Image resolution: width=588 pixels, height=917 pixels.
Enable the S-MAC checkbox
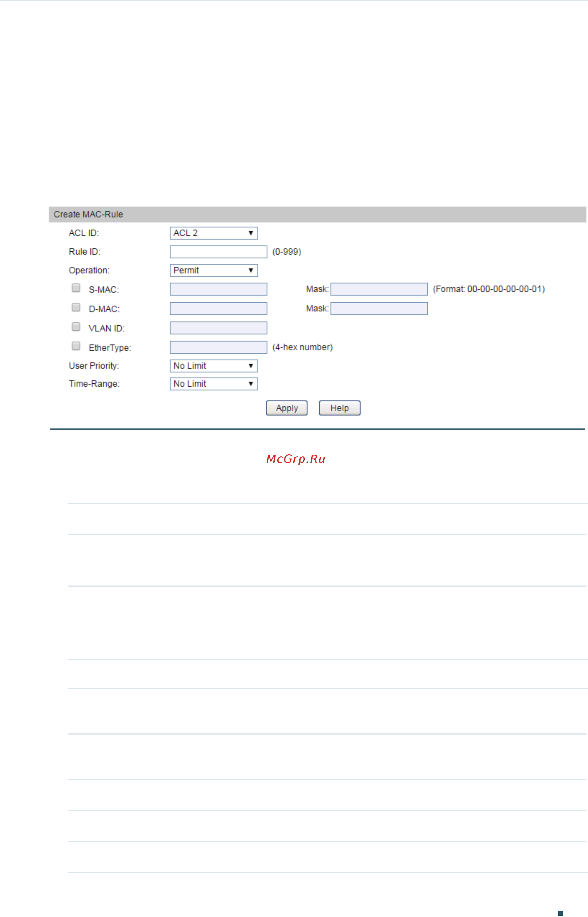[76, 288]
